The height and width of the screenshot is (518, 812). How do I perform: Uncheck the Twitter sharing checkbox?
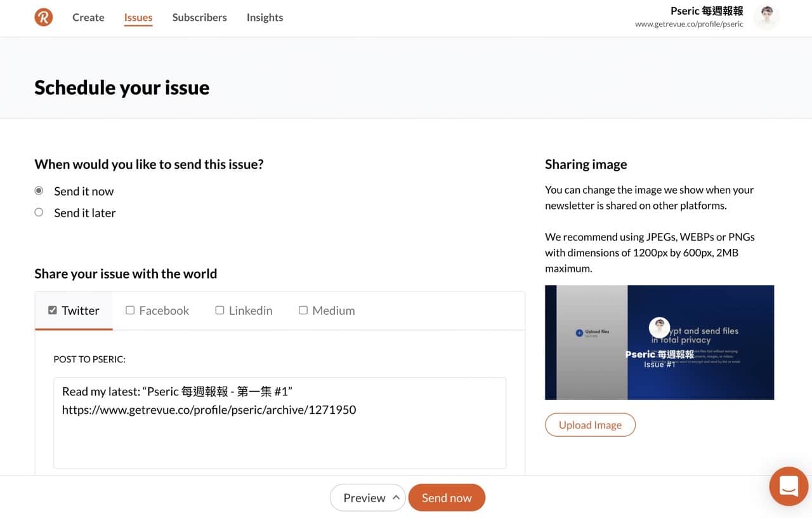(x=53, y=310)
